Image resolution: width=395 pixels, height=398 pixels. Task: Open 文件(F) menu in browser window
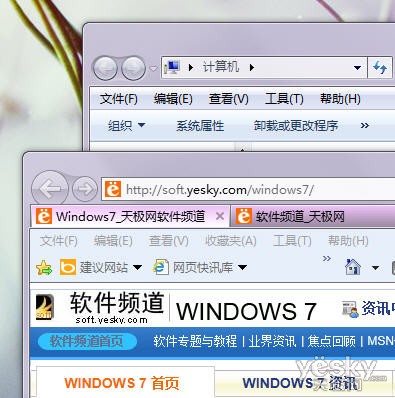coord(59,241)
